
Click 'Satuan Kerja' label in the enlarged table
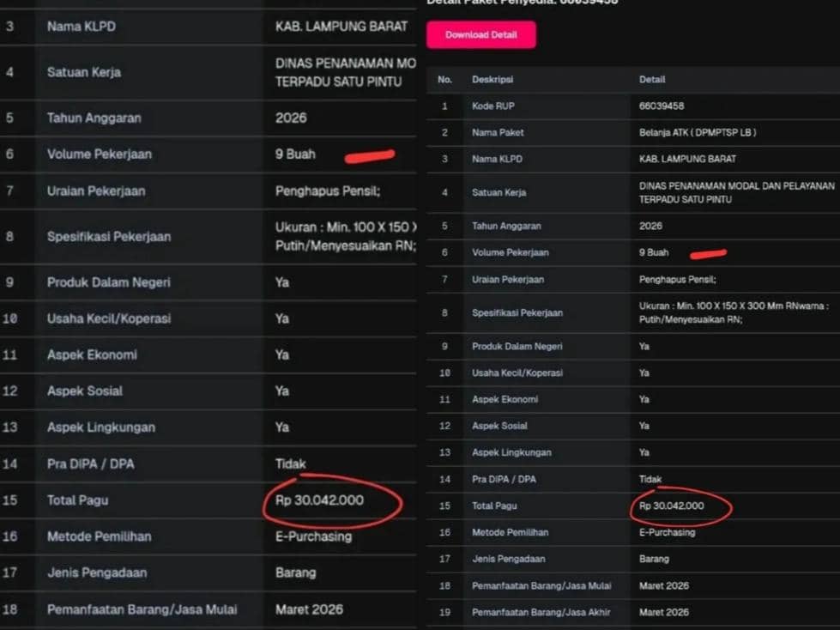coord(84,72)
